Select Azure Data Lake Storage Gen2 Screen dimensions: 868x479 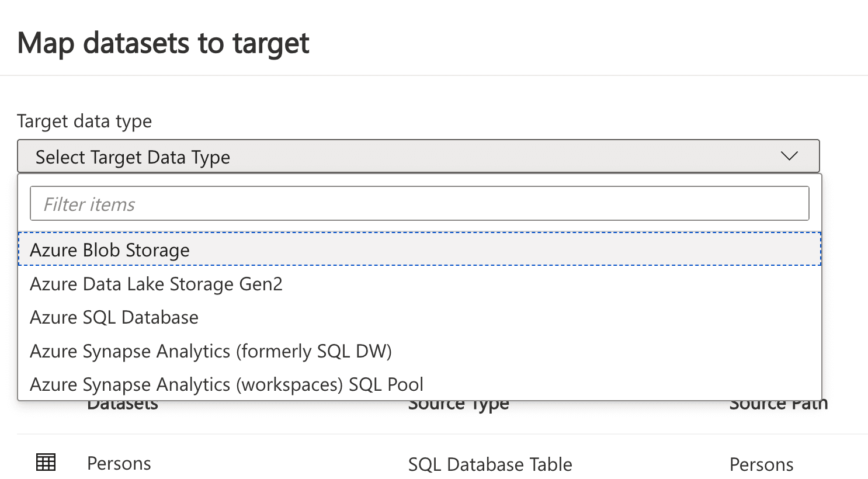[419, 284]
